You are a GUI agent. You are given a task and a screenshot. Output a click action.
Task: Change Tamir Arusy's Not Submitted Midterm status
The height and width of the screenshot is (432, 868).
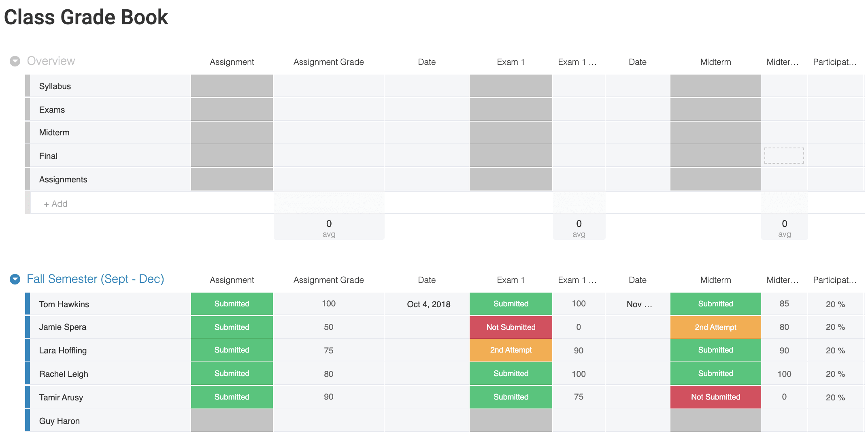pos(716,397)
